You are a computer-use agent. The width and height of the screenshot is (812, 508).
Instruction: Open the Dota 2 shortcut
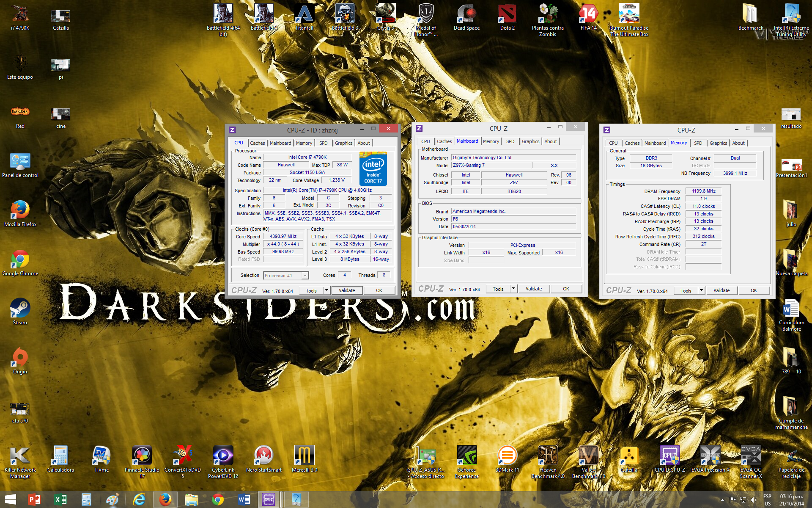[x=507, y=17]
